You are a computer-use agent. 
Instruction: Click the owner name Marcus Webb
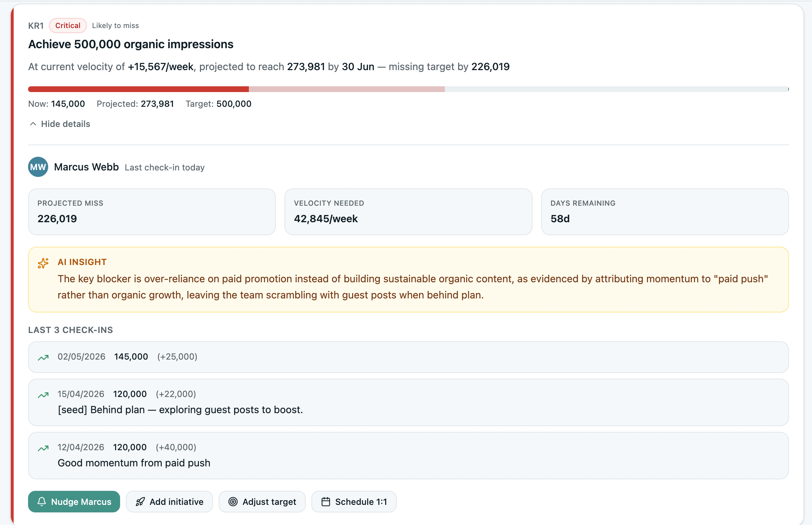86,167
